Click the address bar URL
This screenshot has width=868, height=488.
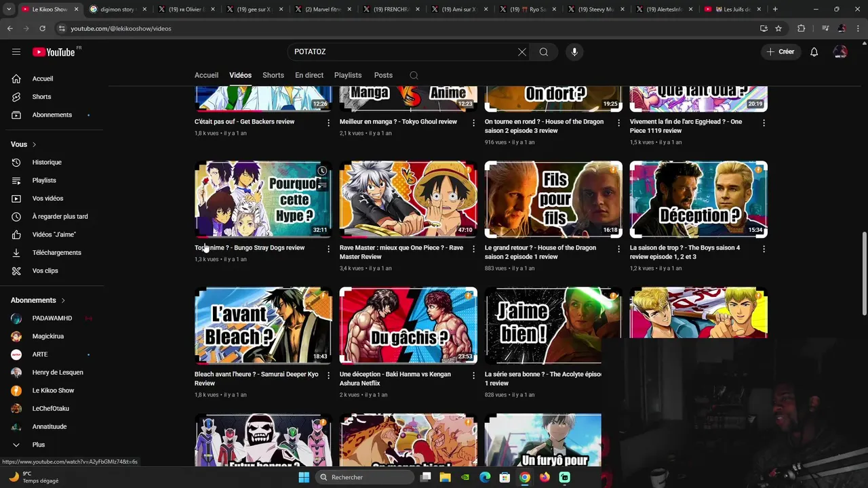(x=121, y=28)
